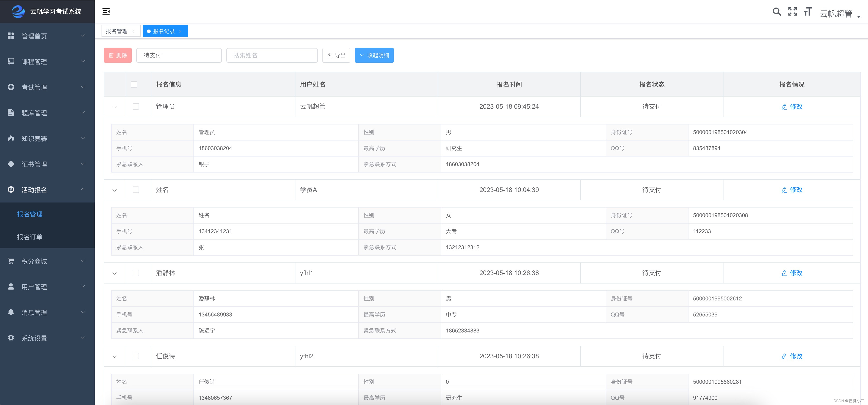Image resolution: width=868 pixels, height=405 pixels.
Task: Click 管理首页 grid icon in sidebar
Action: coord(11,36)
